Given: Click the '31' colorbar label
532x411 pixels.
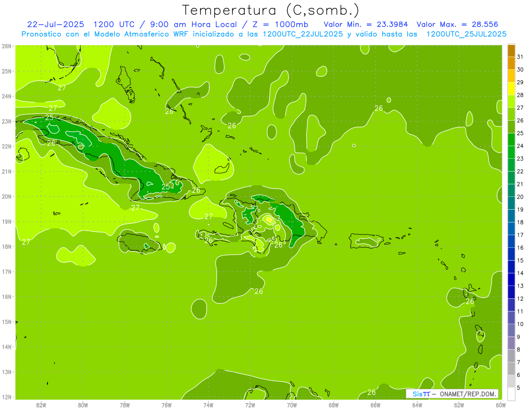Looking at the screenshot, I should click(x=520, y=57).
